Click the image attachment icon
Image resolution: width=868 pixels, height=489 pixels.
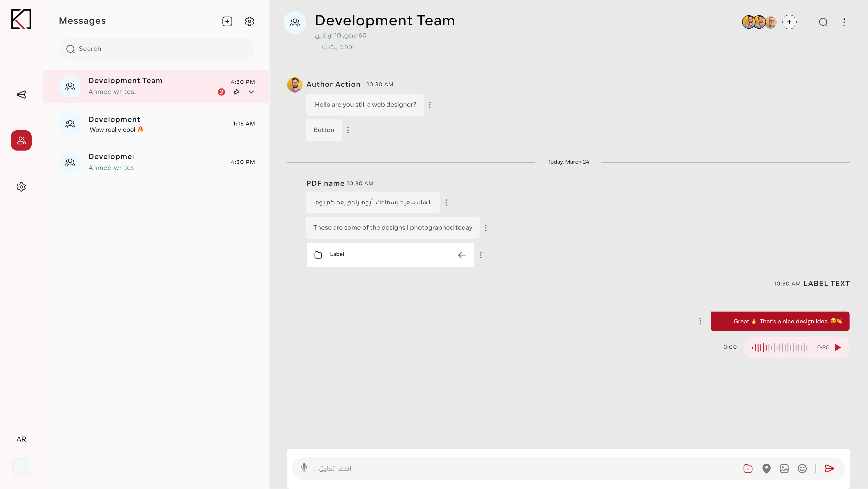click(x=784, y=468)
